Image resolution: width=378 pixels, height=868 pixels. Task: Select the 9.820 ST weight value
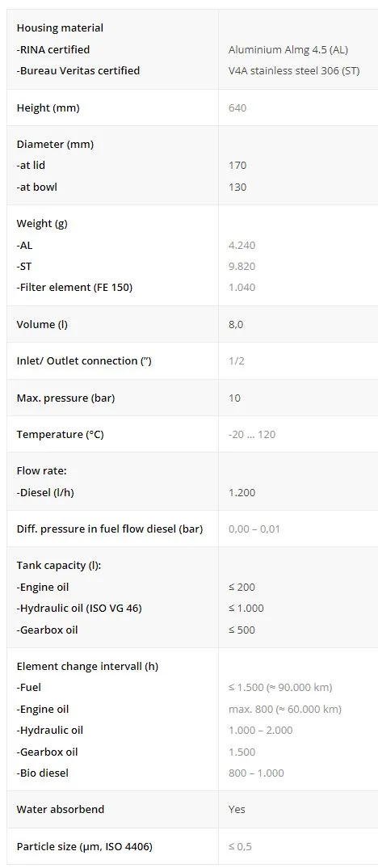point(241,266)
